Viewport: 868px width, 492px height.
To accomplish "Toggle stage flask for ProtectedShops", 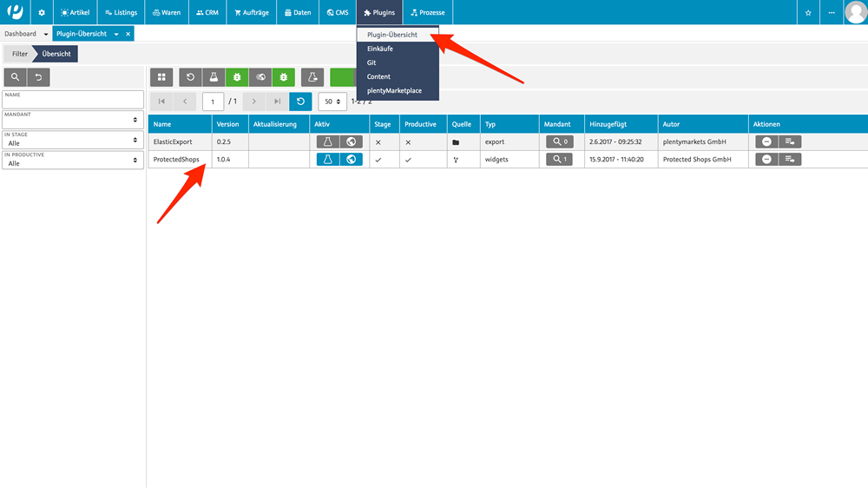I will 328,160.
